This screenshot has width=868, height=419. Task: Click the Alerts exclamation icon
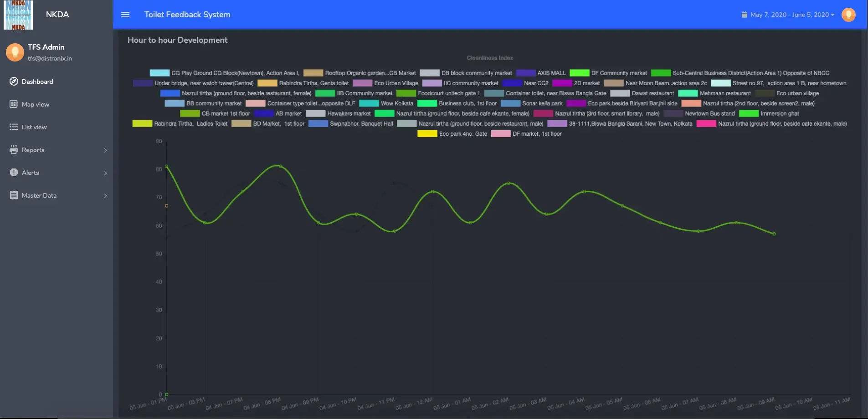pyautogui.click(x=14, y=173)
